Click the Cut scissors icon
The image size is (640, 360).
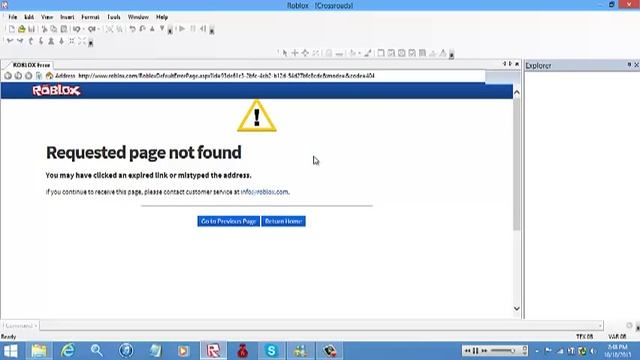click(x=44, y=29)
